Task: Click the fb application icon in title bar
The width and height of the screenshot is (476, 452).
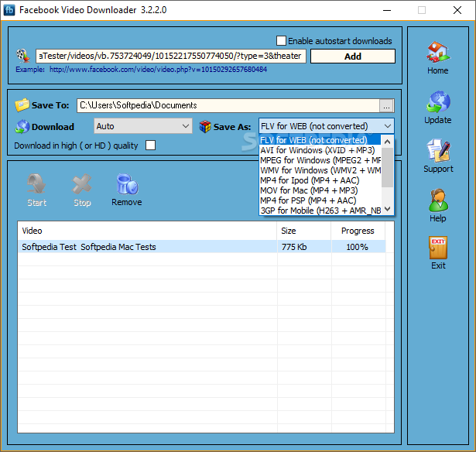Action: (x=9, y=10)
